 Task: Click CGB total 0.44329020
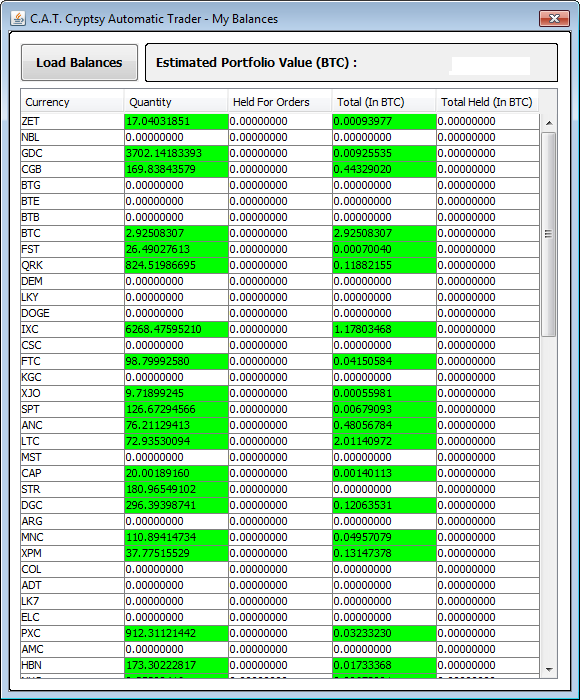pyautogui.click(x=384, y=170)
